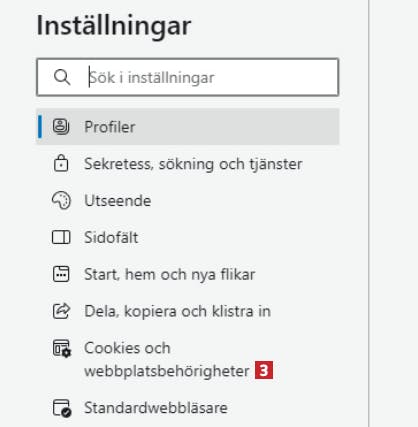Click the Profiler person icon
Viewport: 418px width, 427px height.
(61, 127)
